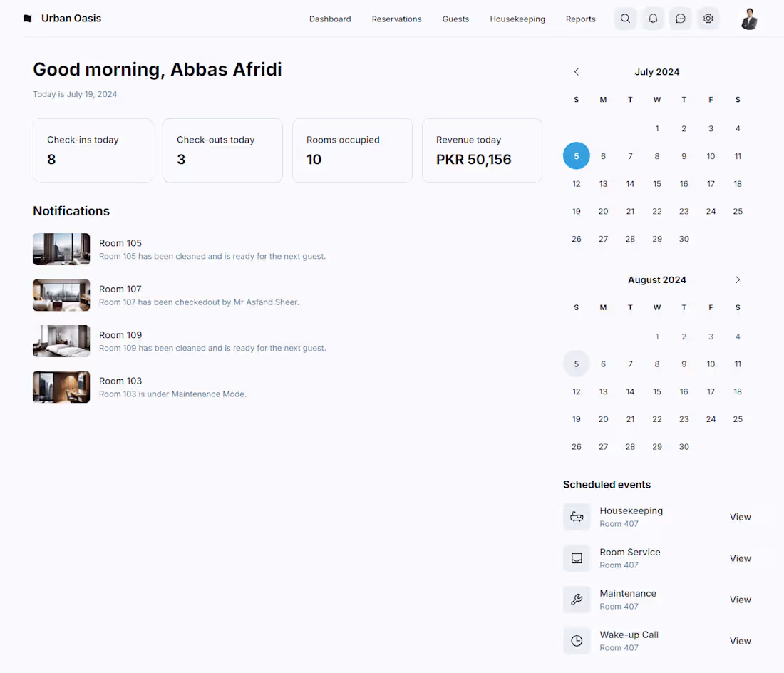Screen dimensions: 784x673
Task: View the Housekeeping scheduled event
Action: tap(740, 517)
